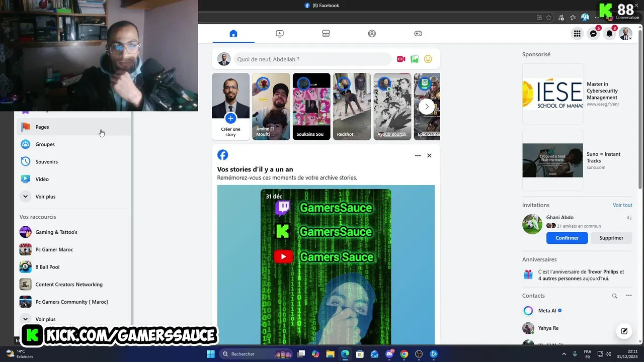Open Ghani Abdo's profile picture

(x=532, y=224)
